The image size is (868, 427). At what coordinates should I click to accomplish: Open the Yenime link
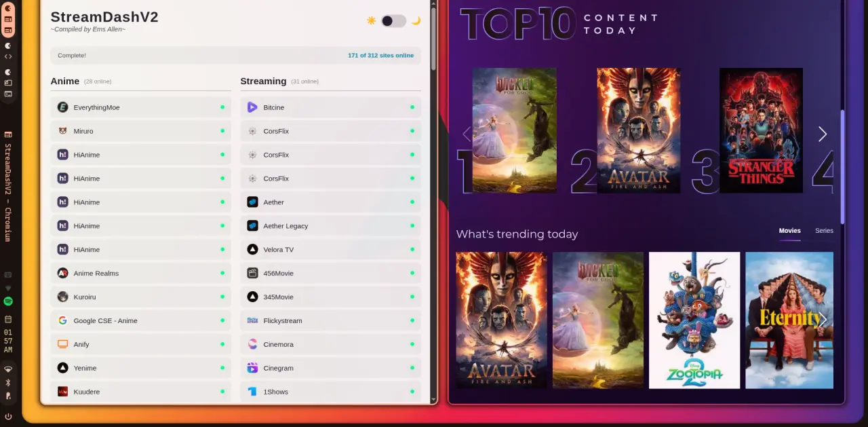pyautogui.click(x=141, y=368)
